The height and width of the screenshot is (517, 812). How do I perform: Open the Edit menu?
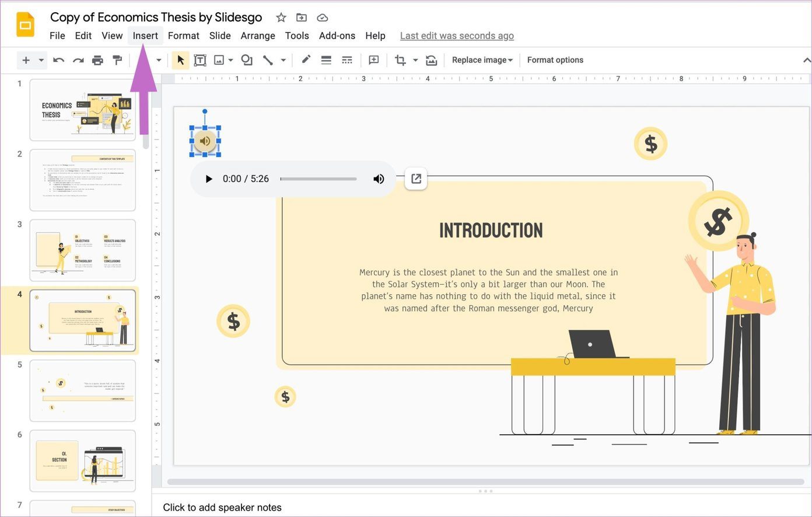coord(83,36)
